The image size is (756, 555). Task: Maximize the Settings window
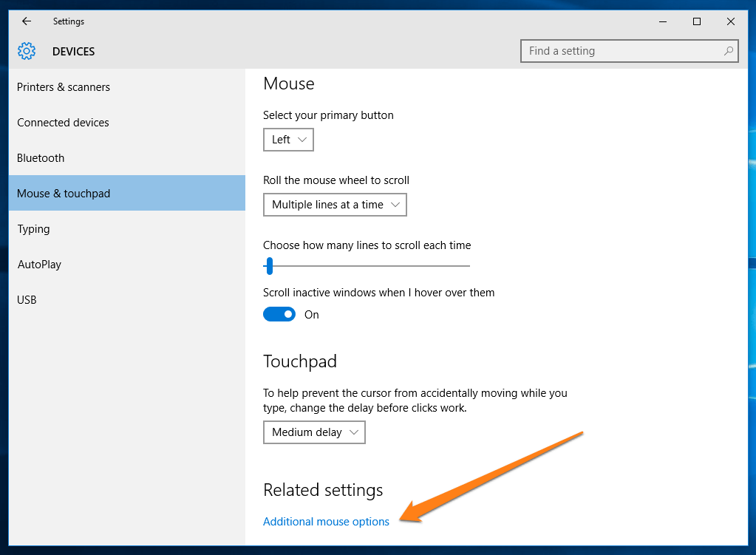(697, 21)
